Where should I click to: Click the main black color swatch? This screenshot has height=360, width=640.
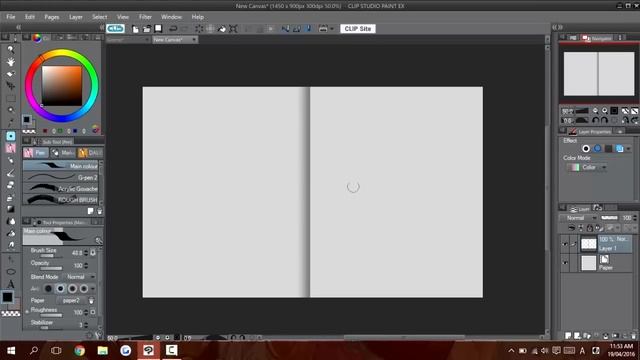tap(7, 297)
